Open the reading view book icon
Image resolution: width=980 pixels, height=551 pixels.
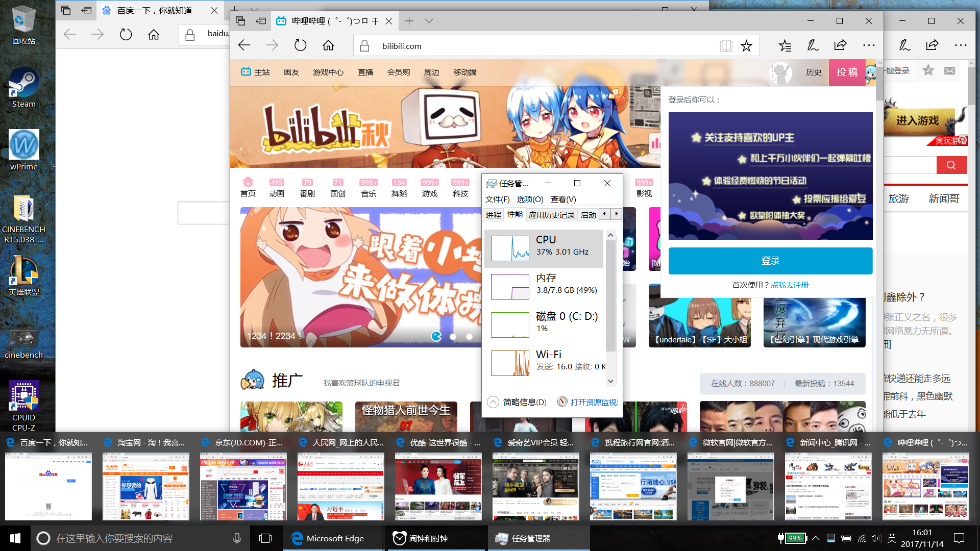click(x=726, y=46)
